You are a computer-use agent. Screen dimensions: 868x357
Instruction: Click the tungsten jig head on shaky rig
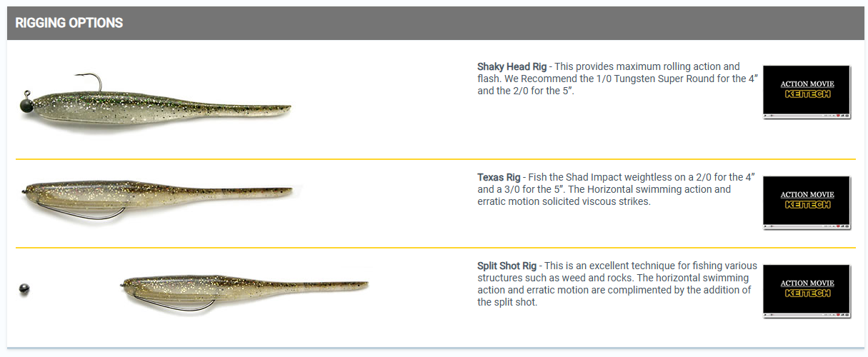29,104
